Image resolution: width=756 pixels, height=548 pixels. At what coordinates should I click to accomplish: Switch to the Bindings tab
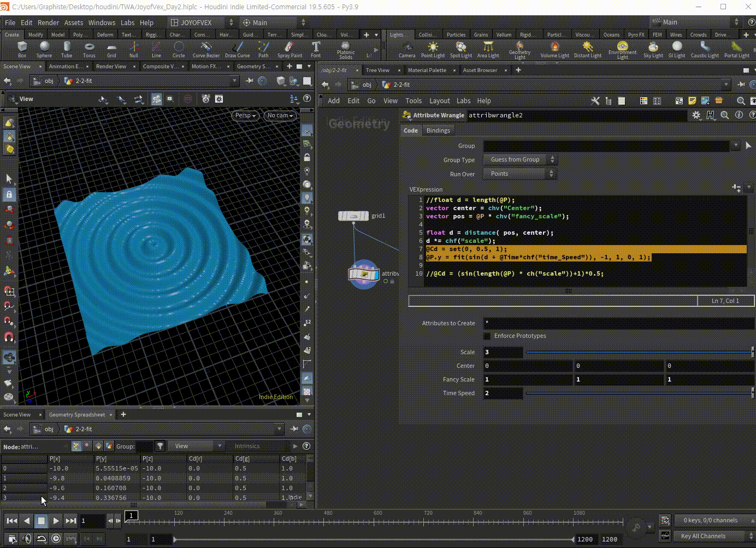(x=438, y=131)
